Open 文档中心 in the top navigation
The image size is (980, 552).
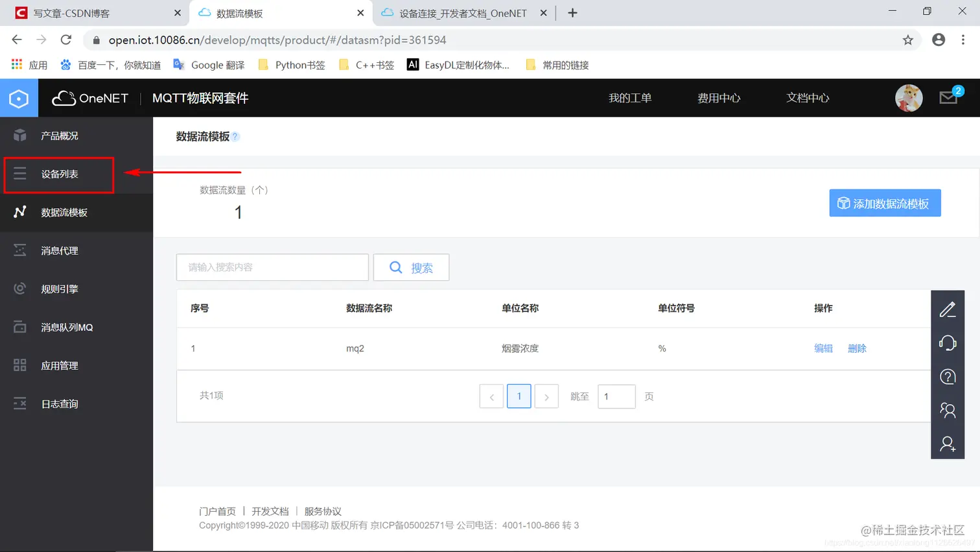point(808,98)
